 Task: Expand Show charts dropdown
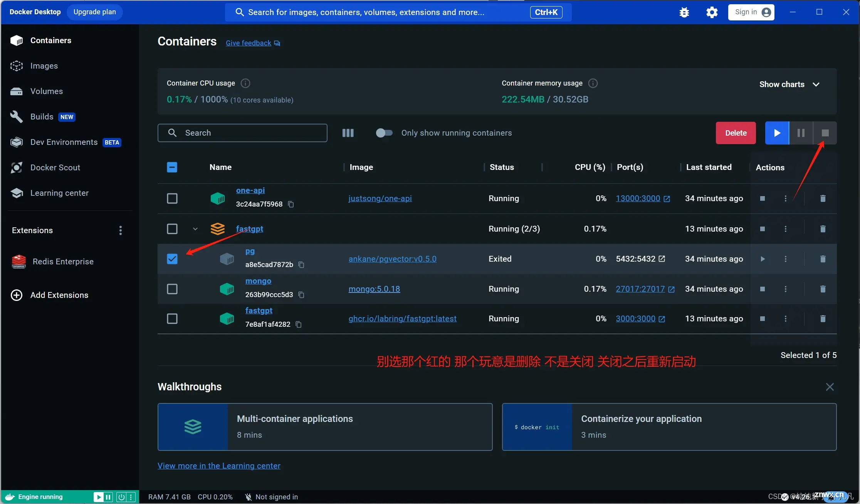(x=789, y=84)
